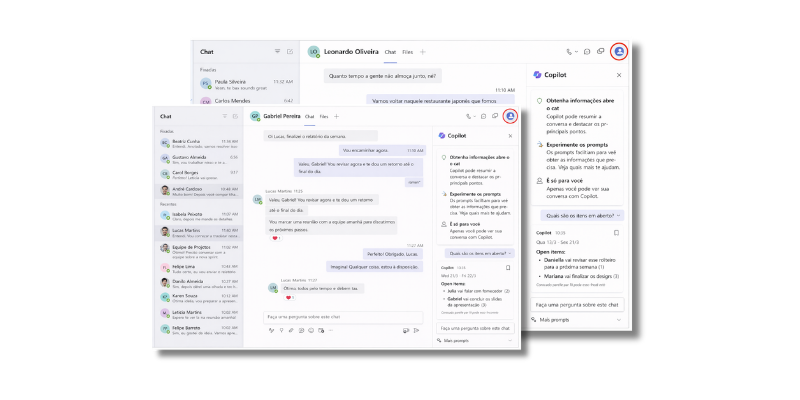Open chat with Carol Borges

[199, 175]
